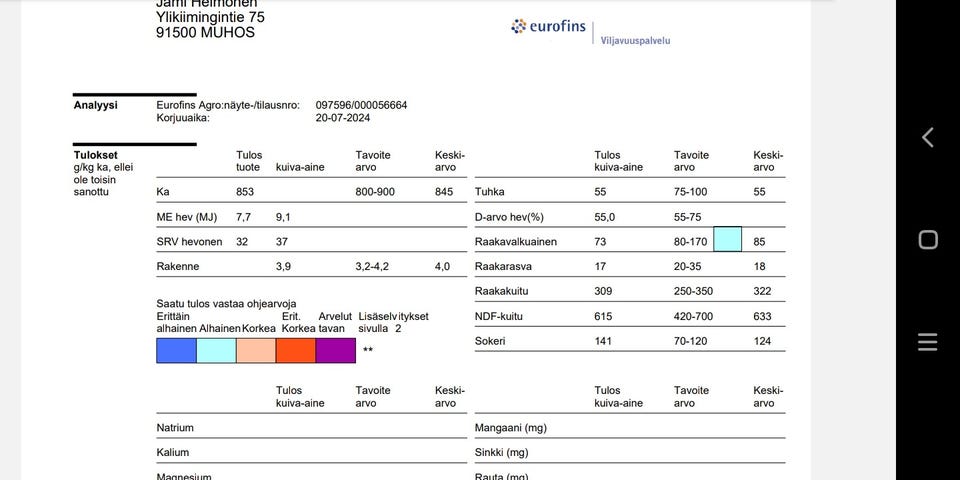960x480 pixels.
Task: Click ME hev dry matter value 9,1
Action: pos(283,217)
